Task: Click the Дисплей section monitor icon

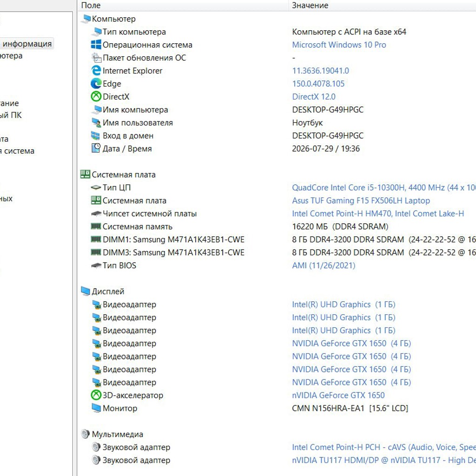Action: tap(86, 291)
